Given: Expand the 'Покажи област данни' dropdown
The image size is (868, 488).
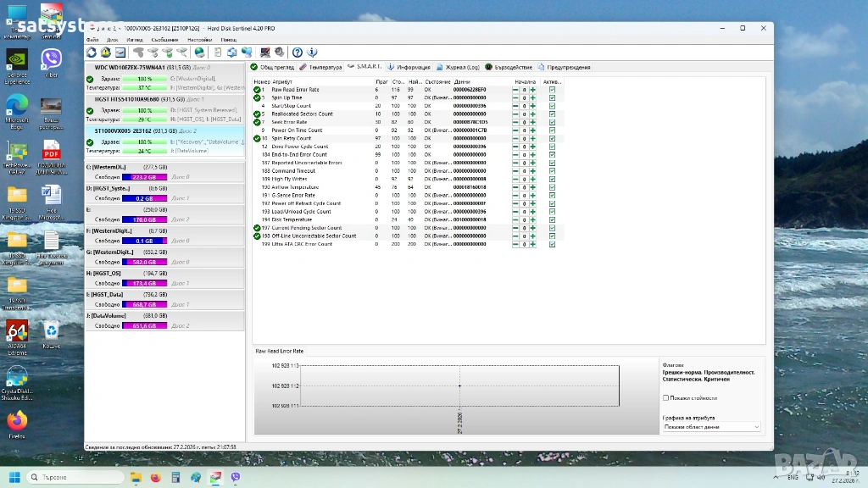Looking at the screenshot, I should click(x=711, y=427).
